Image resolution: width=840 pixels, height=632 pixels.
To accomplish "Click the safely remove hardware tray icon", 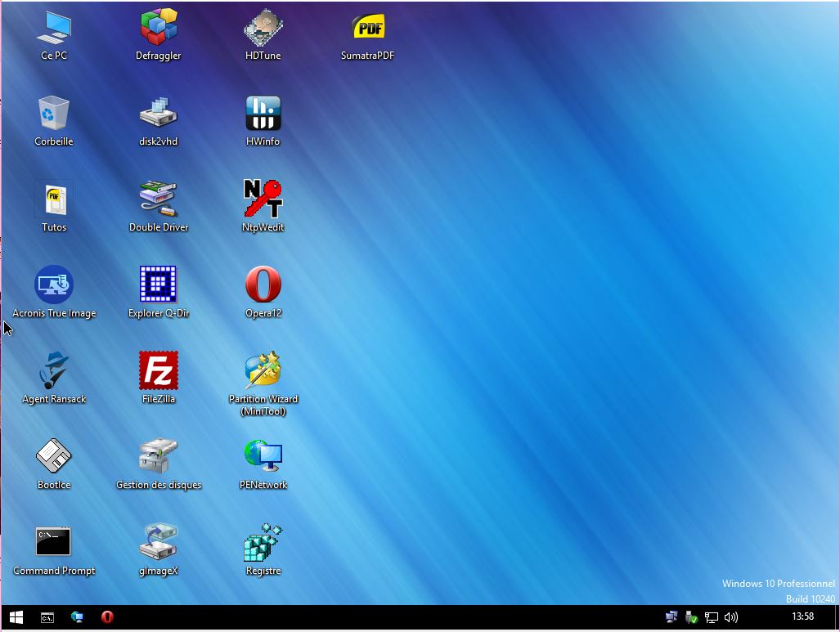I will click(691, 617).
